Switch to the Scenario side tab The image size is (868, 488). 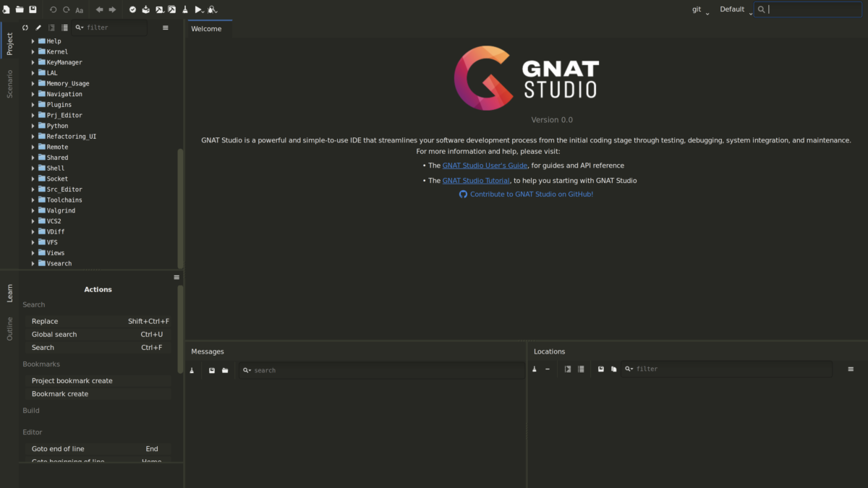10,84
